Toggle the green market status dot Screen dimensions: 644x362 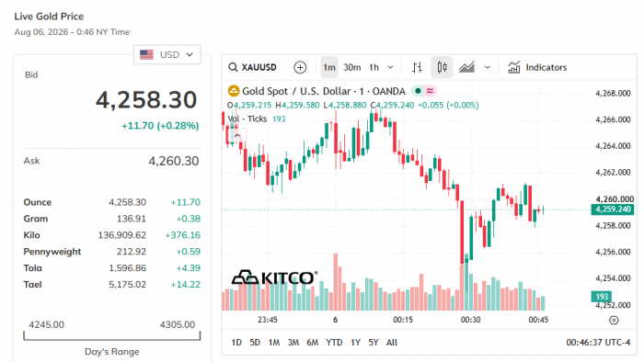pos(418,91)
